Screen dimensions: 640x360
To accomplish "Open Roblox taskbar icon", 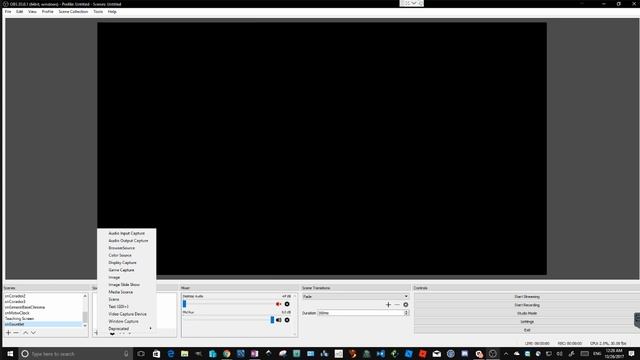I will click(423, 353).
